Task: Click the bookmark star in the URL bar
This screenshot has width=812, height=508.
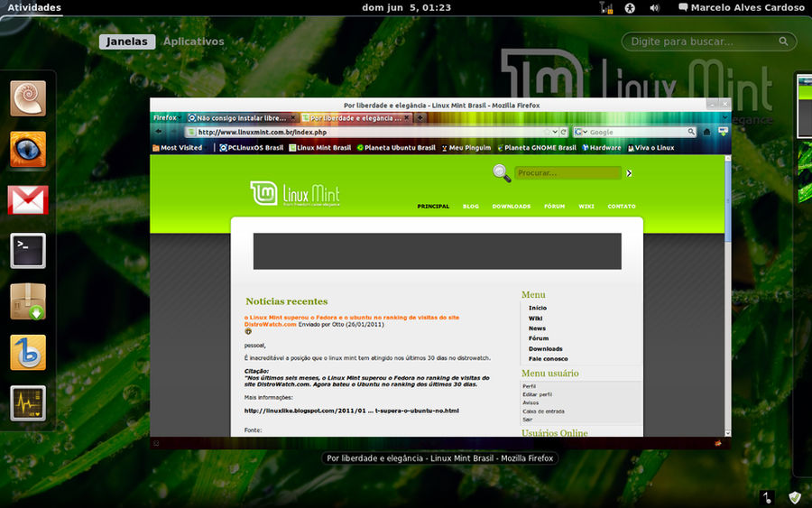Action: [x=547, y=132]
